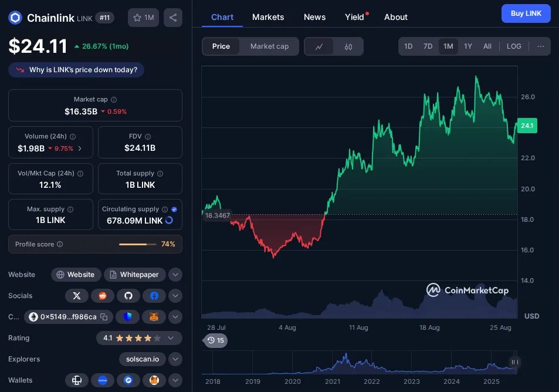The height and width of the screenshot is (392, 559).
Task: Click the Profile score info icon
Action: [60, 244]
